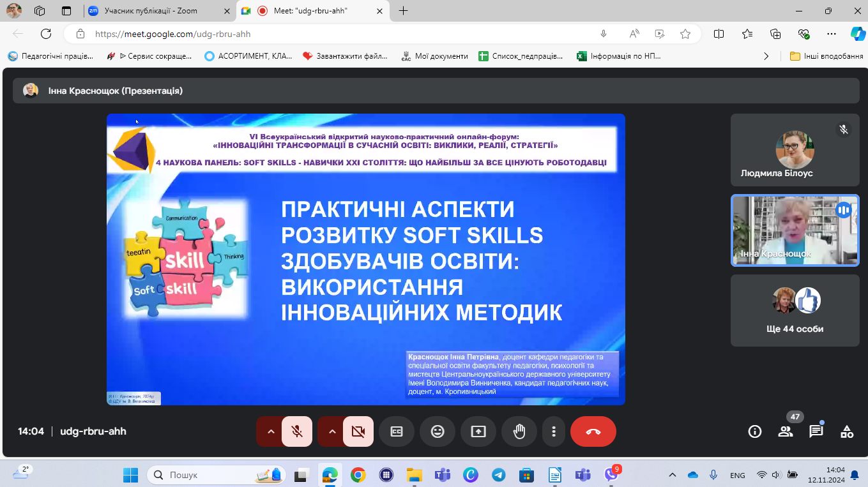Expand the camera video settings arrow
Screen dimensions: 868x487
pos(332,431)
